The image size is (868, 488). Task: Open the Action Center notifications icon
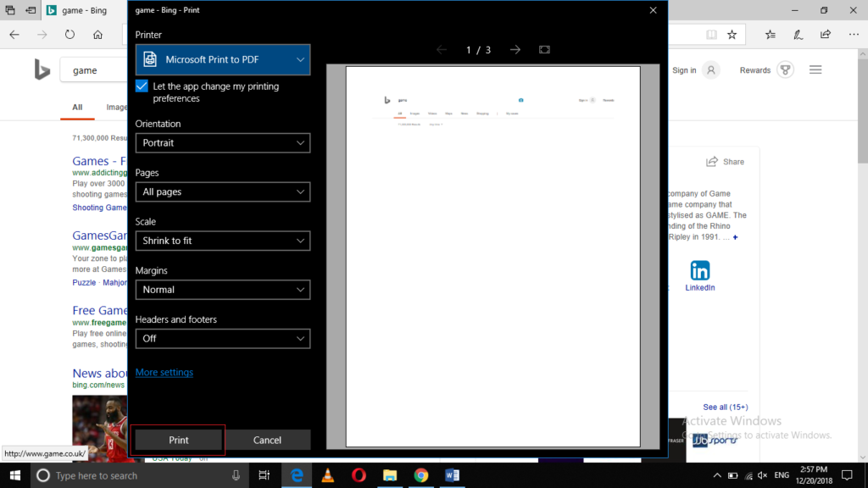click(x=847, y=475)
